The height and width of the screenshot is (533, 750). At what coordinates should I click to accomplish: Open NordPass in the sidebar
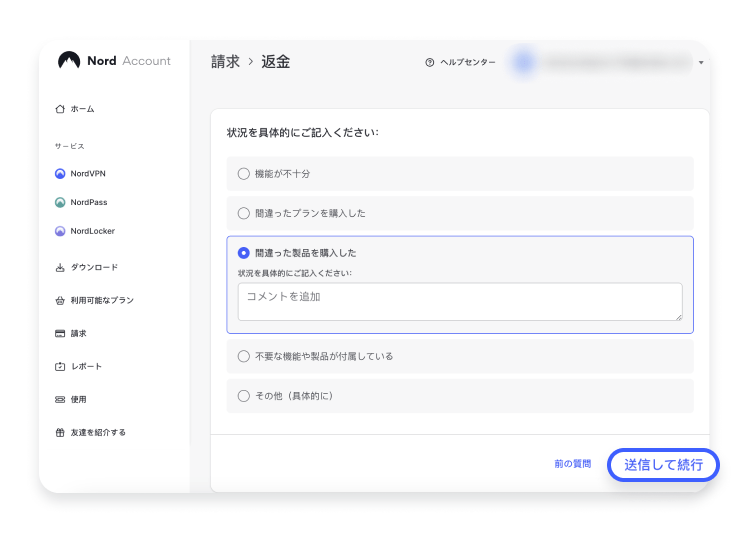point(89,202)
